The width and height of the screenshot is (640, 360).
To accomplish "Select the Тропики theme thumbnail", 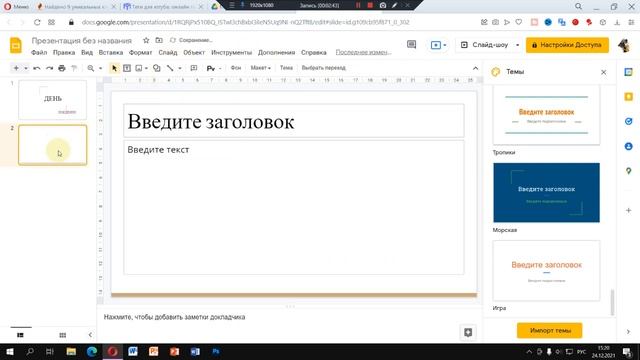I will click(x=546, y=115).
